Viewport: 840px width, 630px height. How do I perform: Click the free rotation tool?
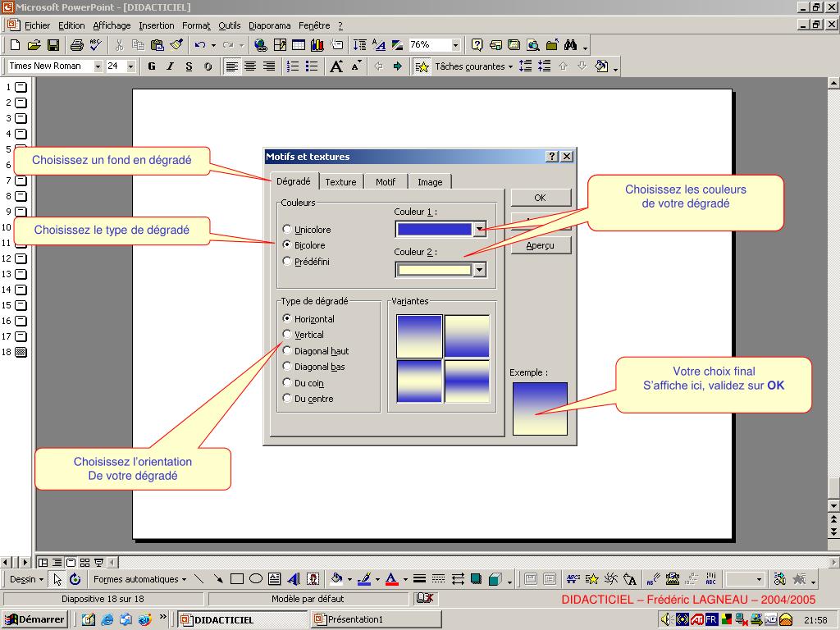[75, 579]
